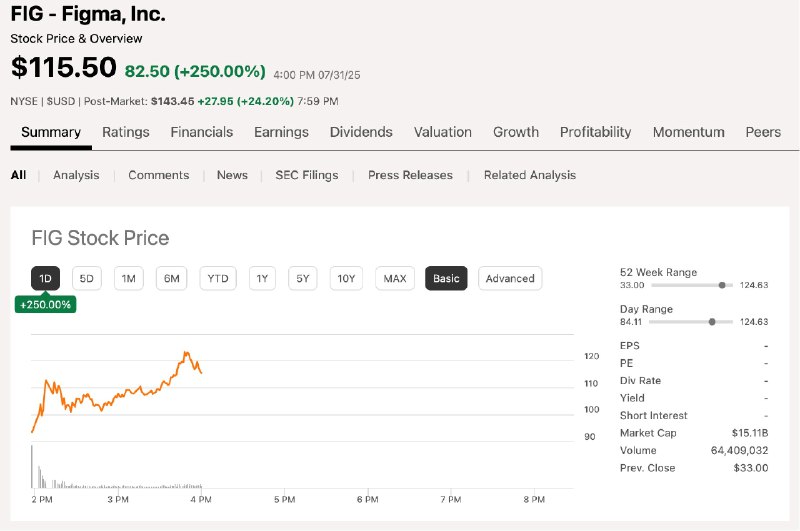Image resolution: width=800 pixels, height=531 pixels.
Task: Open the Financials tab
Action: [x=202, y=132]
